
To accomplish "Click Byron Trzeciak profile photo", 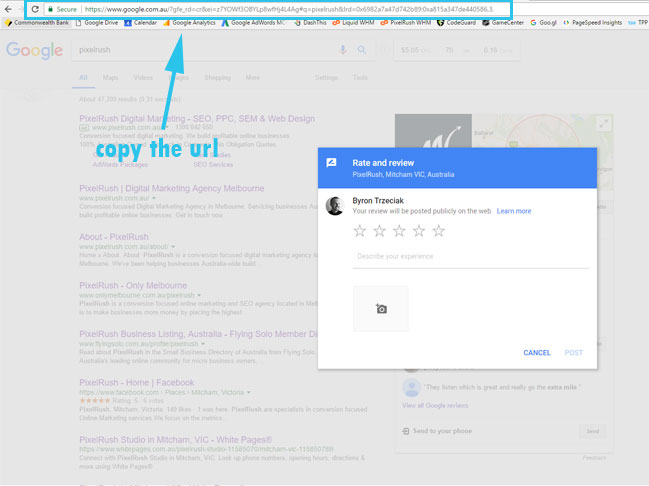I will [x=334, y=206].
